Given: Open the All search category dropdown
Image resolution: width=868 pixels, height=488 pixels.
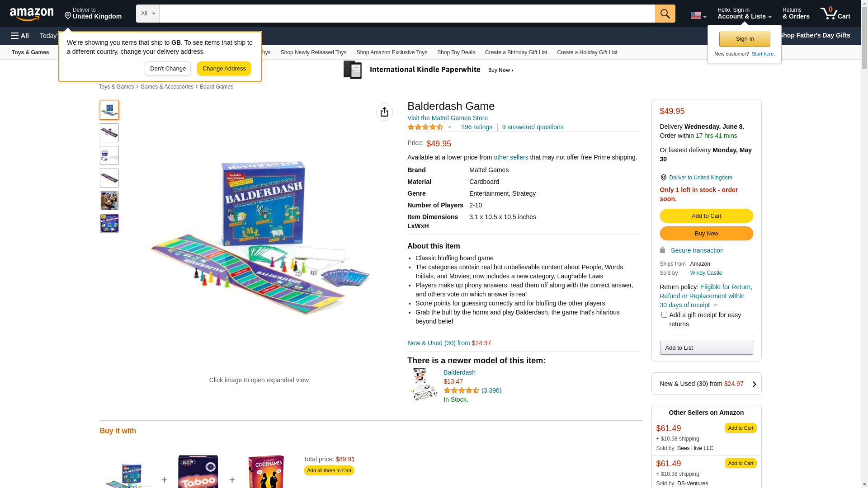Looking at the screenshot, I should (148, 14).
